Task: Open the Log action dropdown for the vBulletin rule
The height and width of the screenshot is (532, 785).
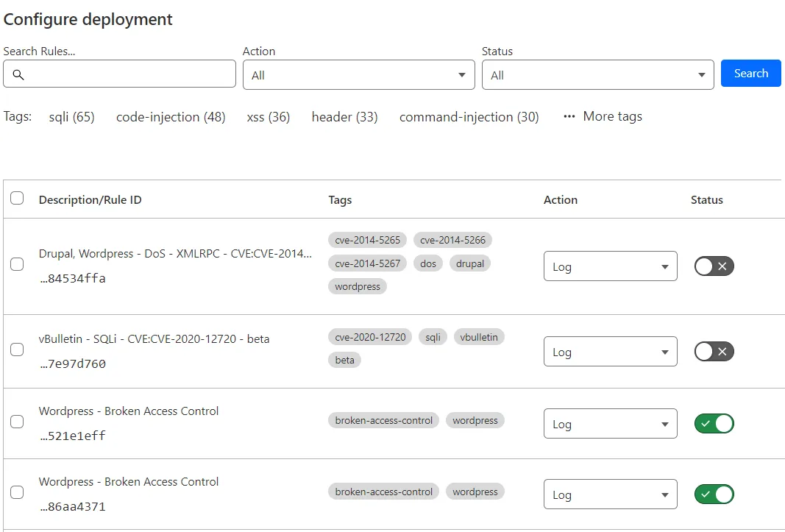Action: 610,351
